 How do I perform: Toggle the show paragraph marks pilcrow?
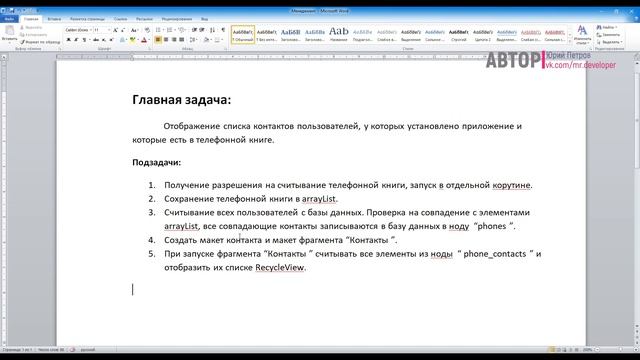(223, 30)
